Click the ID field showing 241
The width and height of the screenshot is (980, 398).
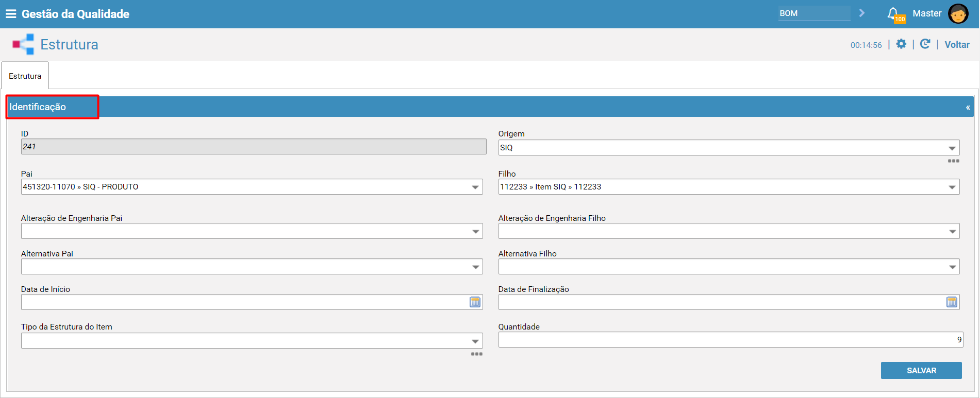254,147
